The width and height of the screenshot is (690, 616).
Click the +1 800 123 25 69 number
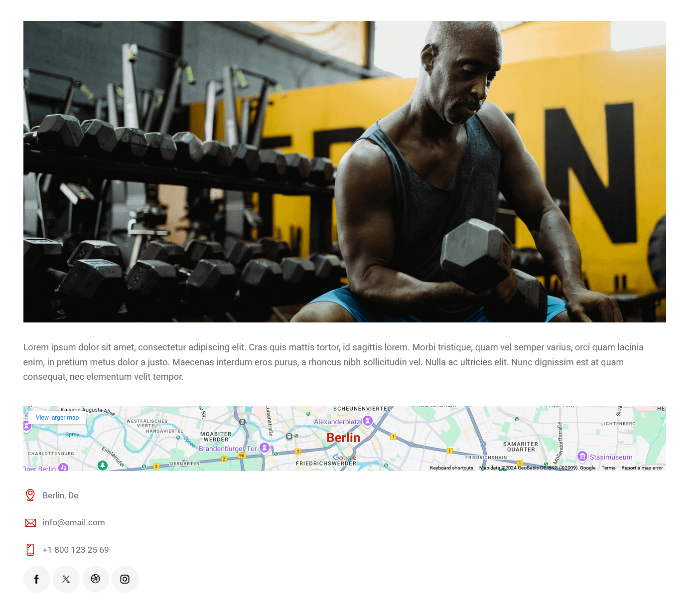[76, 550]
